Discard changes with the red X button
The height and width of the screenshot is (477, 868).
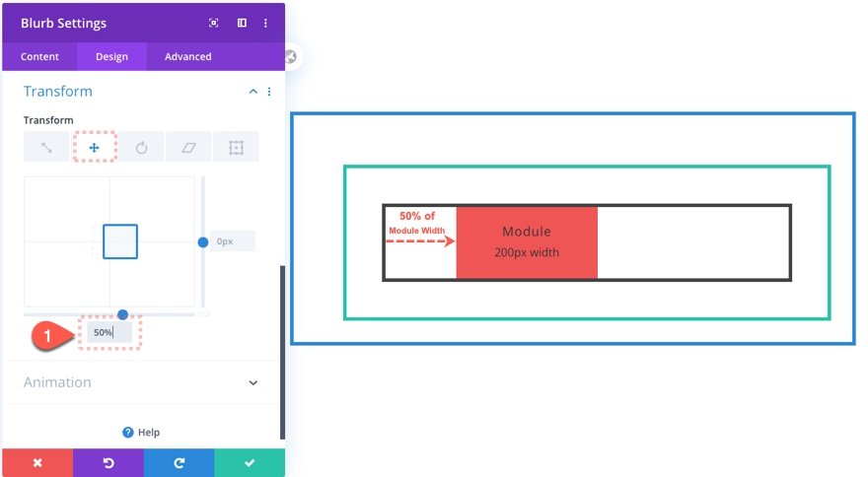tap(37, 462)
